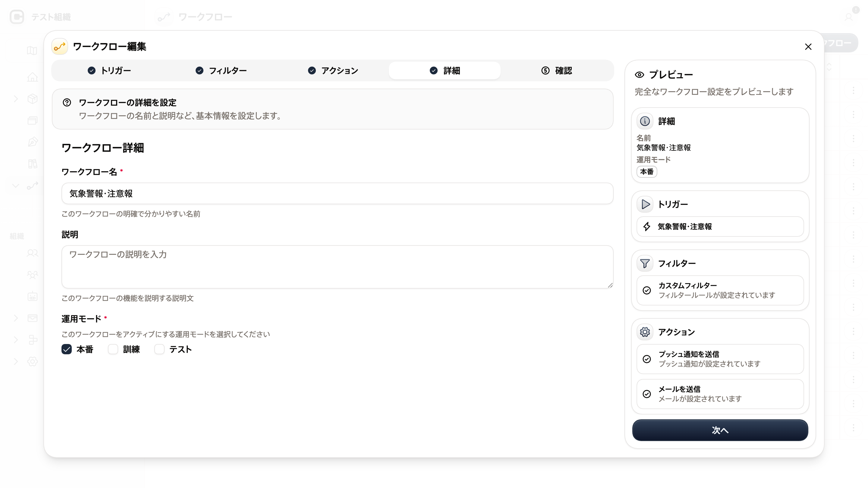The width and height of the screenshot is (868, 488).
Task: Click the workflow icon in sidebar
Action: pyautogui.click(x=32, y=186)
